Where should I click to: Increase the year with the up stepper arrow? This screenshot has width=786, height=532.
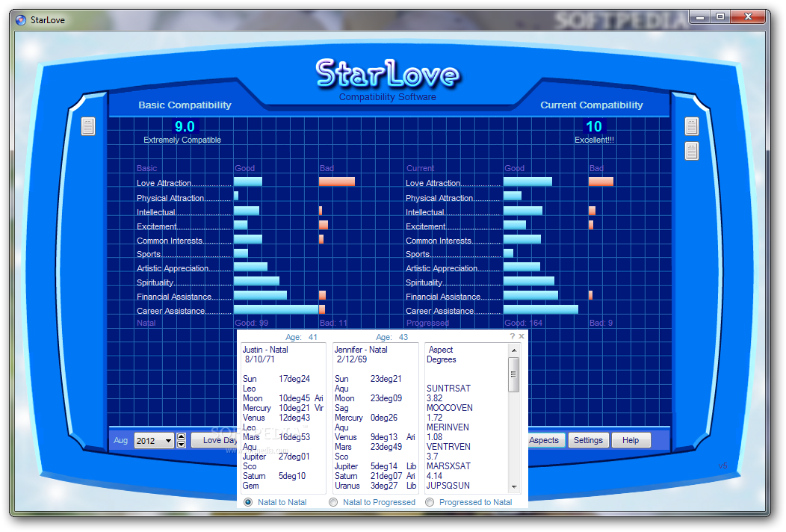182,436
